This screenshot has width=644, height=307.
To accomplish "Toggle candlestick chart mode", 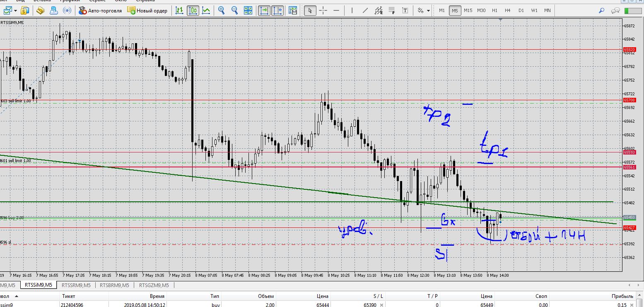I will tap(193, 10).
